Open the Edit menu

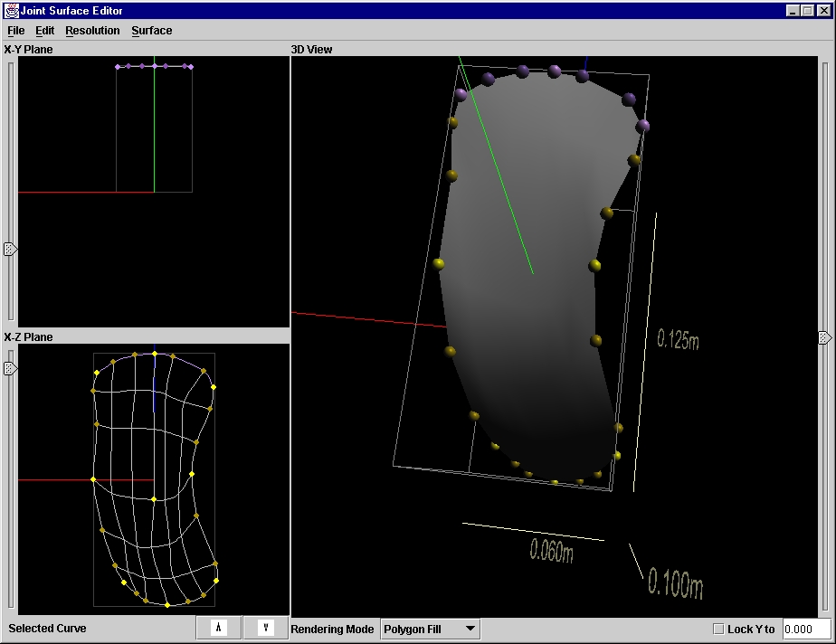click(44, 31)
